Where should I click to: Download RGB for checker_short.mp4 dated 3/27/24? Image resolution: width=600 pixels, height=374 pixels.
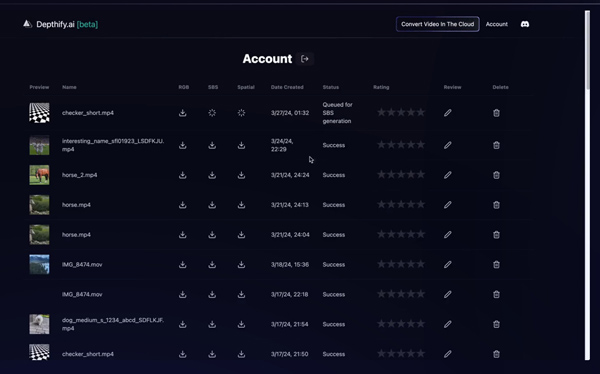[x=183, y=113]
